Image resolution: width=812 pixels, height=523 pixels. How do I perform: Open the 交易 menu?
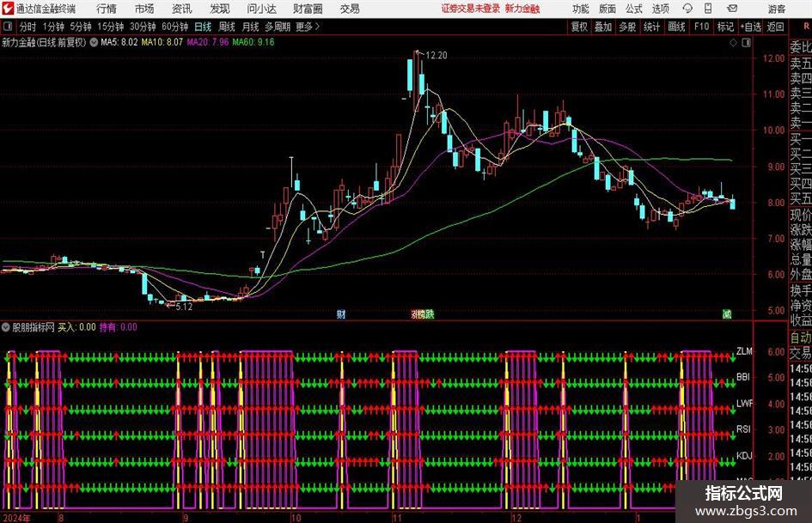pos(350,9)
